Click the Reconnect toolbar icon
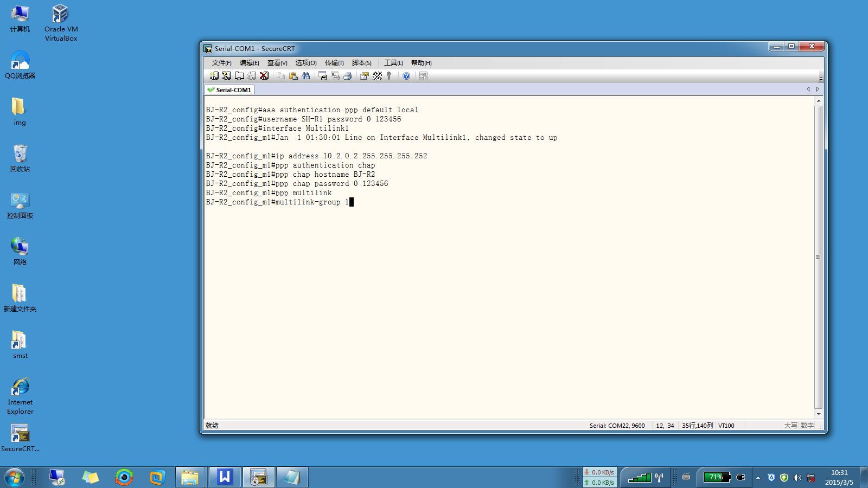Screen dimensions: 868x488 point(252,76)
